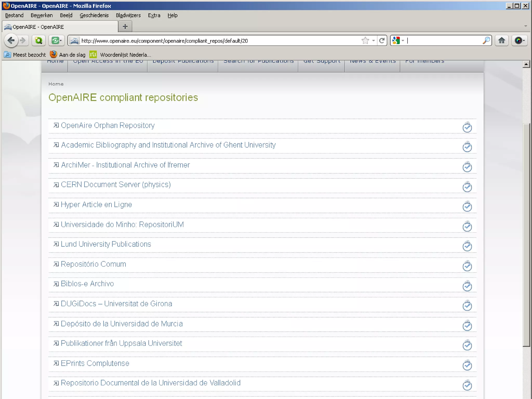Open the Woordenlijst Nederla... bookmark
The width and height of the screenshot is (532, 399).
120,55
